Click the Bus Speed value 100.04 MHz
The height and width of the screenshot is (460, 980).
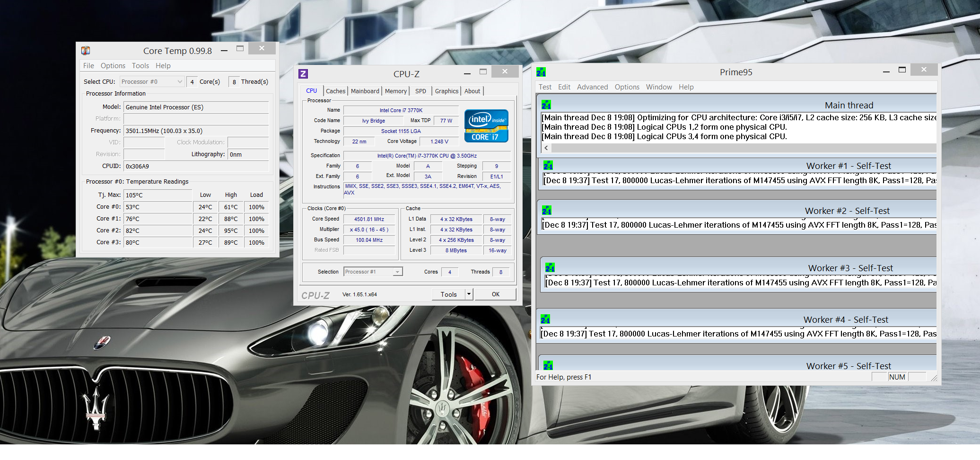[x=369, y=240]
